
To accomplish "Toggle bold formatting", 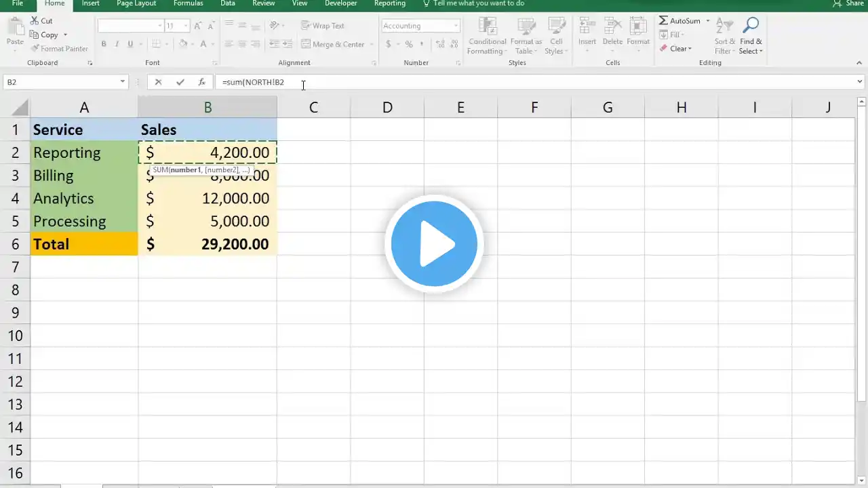I will (x=104, y=45).
